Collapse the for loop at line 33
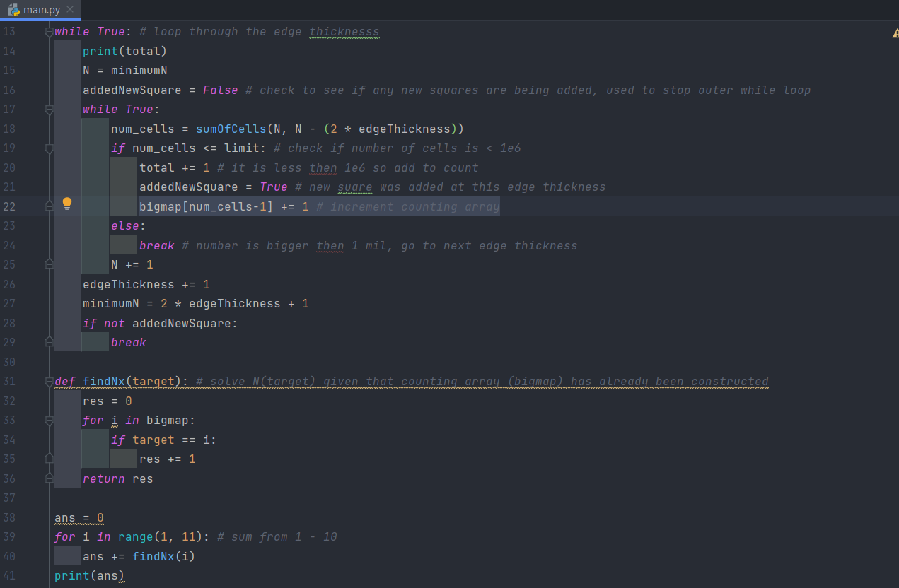 tap(49, 421)
